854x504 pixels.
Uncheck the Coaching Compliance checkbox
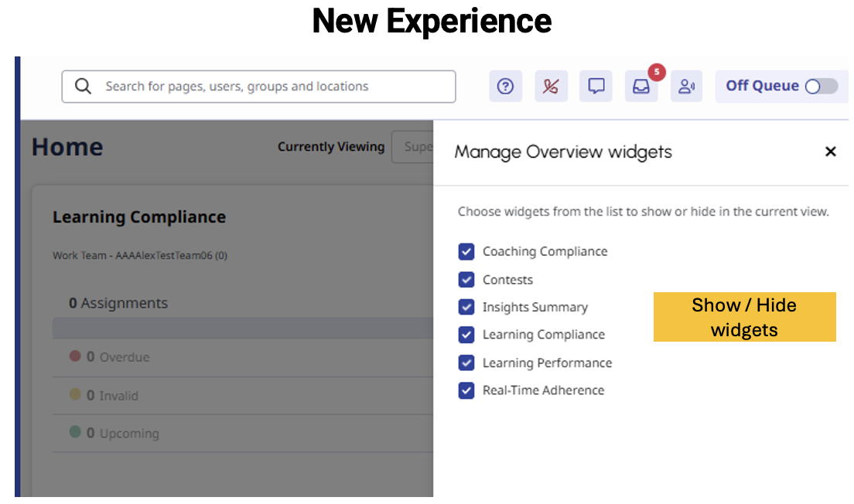point(466,251)
